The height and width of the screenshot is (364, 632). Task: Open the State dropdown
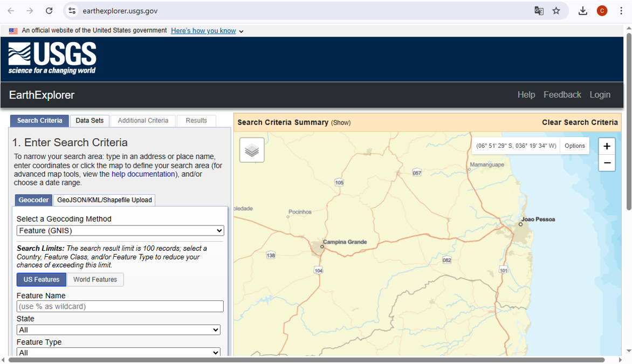(118, 330)
